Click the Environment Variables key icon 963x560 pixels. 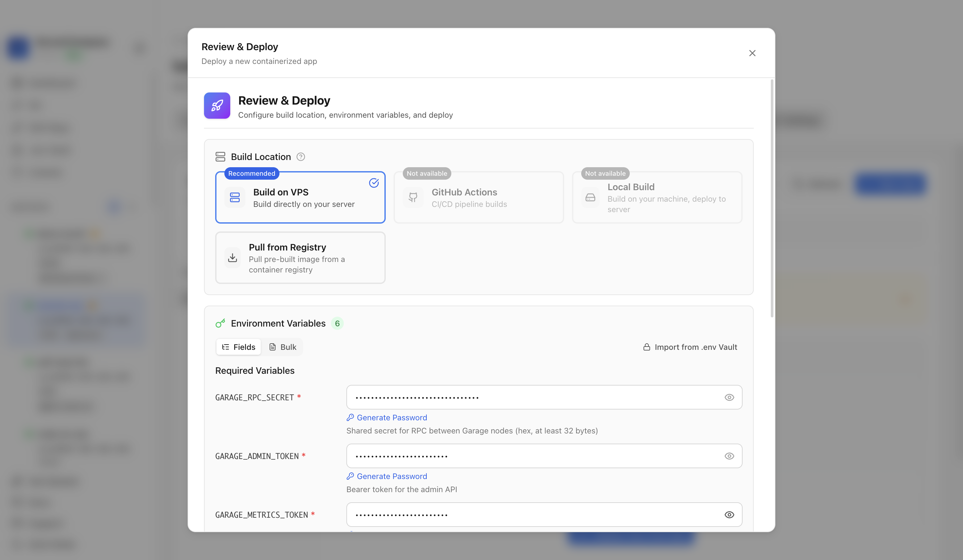point(220,323)
